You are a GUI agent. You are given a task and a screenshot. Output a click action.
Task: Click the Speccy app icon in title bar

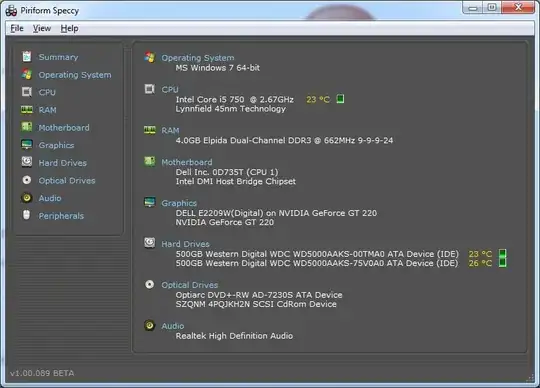(11, 11)
